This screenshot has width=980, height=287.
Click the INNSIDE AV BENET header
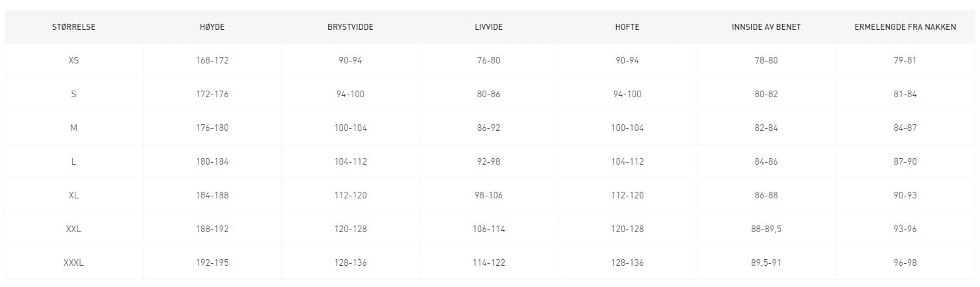tap(766, 27)
